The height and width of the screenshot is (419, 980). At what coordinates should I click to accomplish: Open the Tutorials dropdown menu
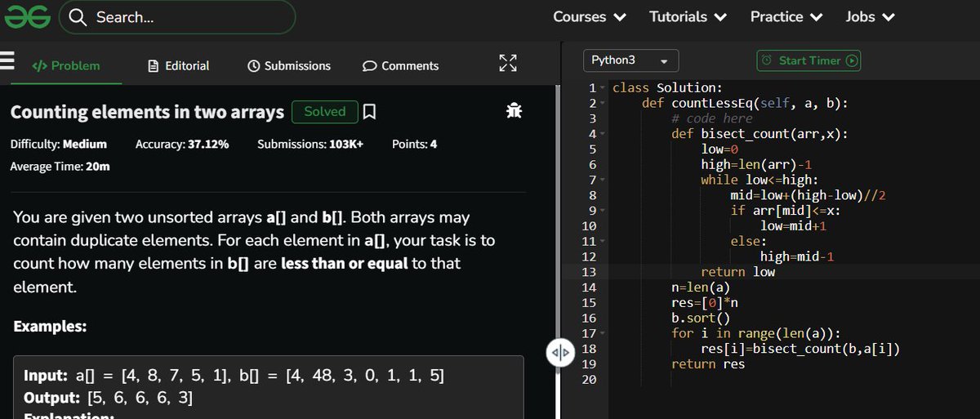pyautogui.click(x=688, y=16)
